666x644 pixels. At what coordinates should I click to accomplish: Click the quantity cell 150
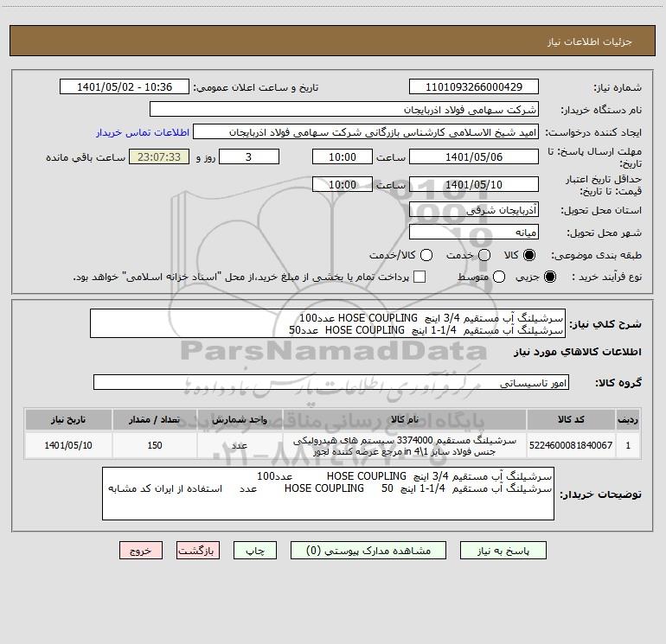(155, 445)
